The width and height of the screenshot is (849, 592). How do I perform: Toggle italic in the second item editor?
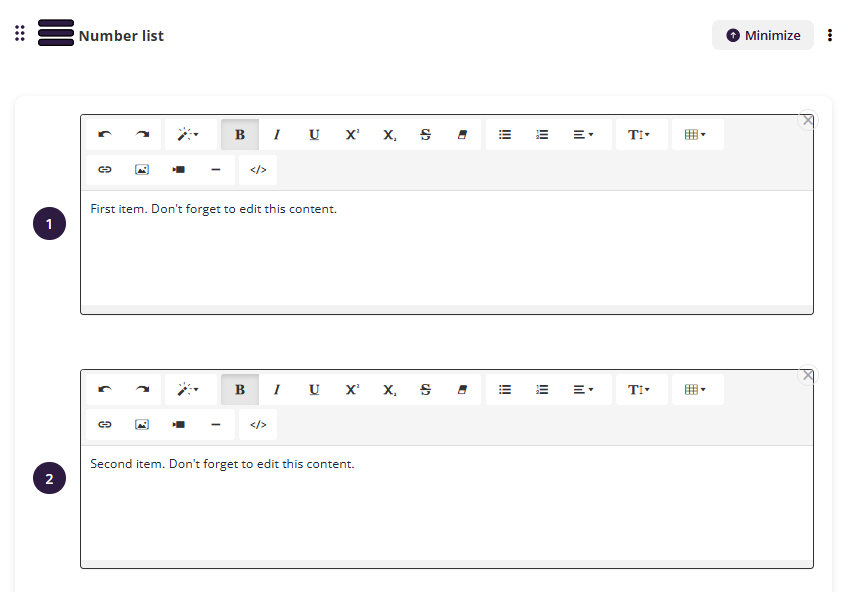click(x=277, y=389)
